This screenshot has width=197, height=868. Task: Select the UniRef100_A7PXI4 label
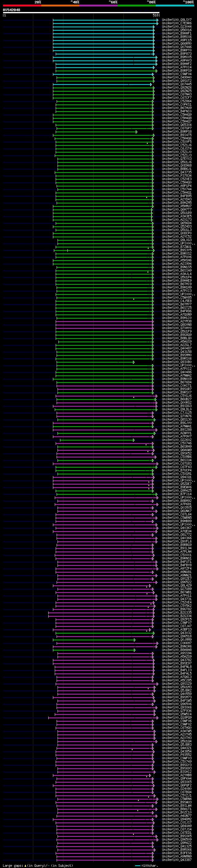(177, 67)
